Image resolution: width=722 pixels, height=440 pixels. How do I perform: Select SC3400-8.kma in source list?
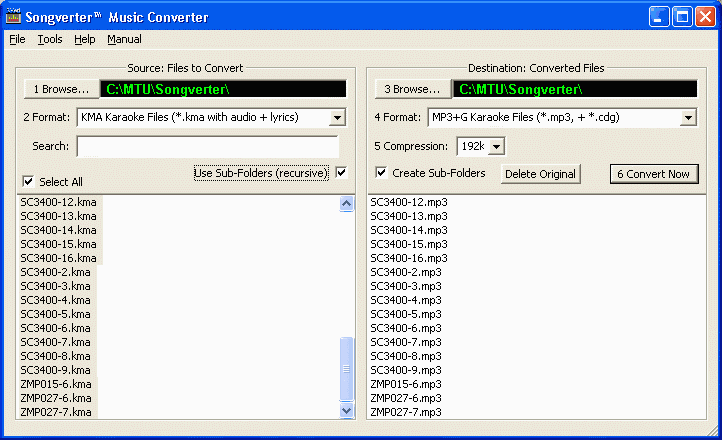coord(56,356)
